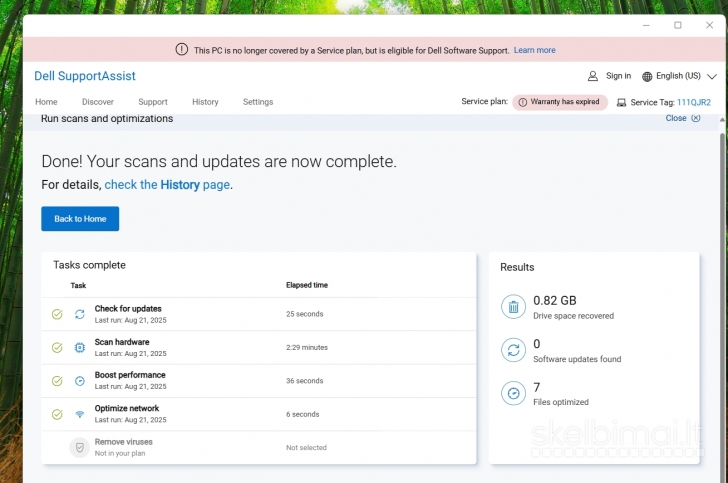Click the Not in your plan text
The width and height of the screenshot is (728, 483).
120,453
